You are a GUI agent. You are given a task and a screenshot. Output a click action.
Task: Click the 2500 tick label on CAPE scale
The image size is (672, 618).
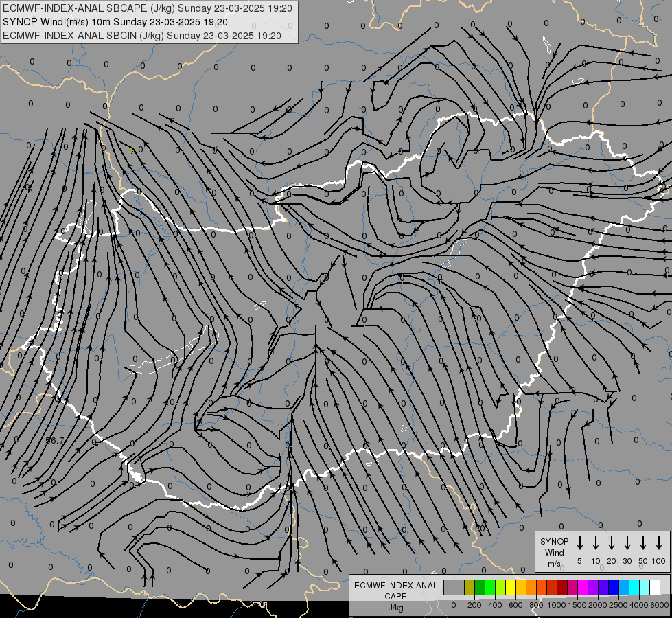(x=618, y=605)
